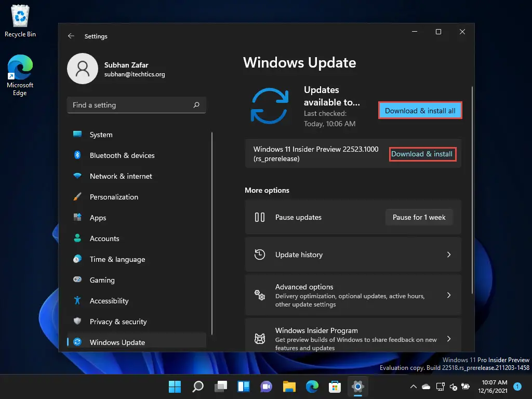532x399 pixels.
Task: Open File Explorer from taskbar
Action: [x=289, y=387]
